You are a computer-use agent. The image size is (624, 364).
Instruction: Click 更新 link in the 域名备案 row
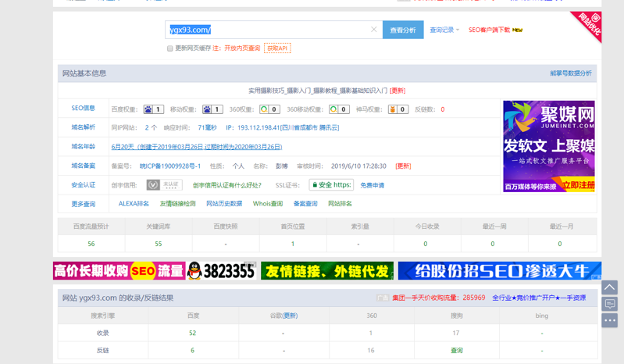coord(403,166)
